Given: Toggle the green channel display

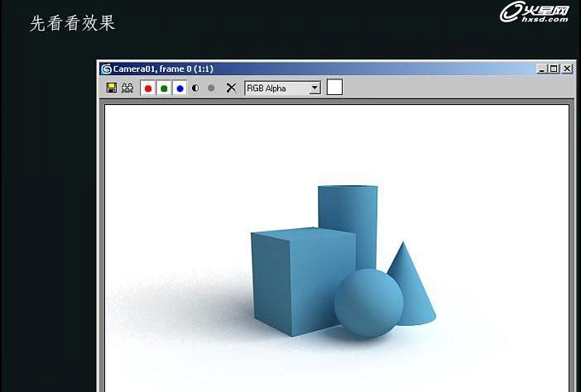Looking at the screenshot, I should point(164,88).
